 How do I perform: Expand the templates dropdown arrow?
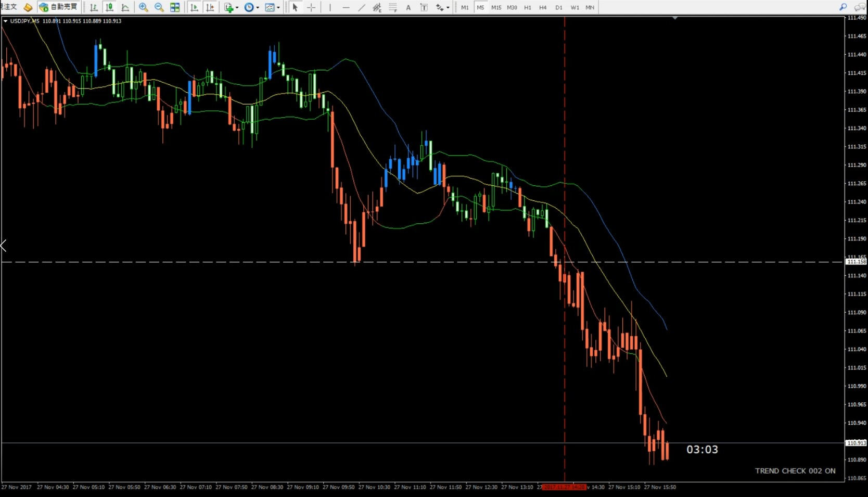278,7
